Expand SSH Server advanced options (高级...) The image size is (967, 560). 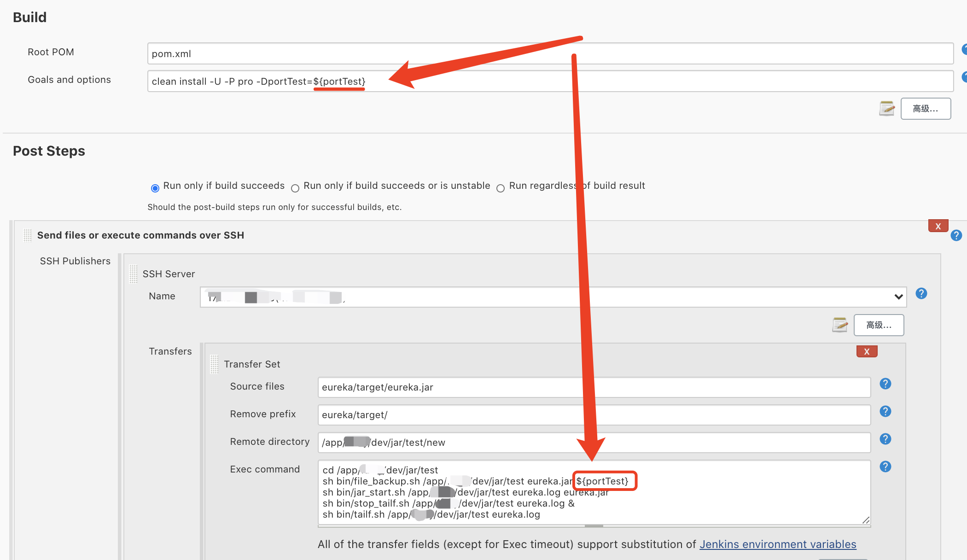[879, 325]
